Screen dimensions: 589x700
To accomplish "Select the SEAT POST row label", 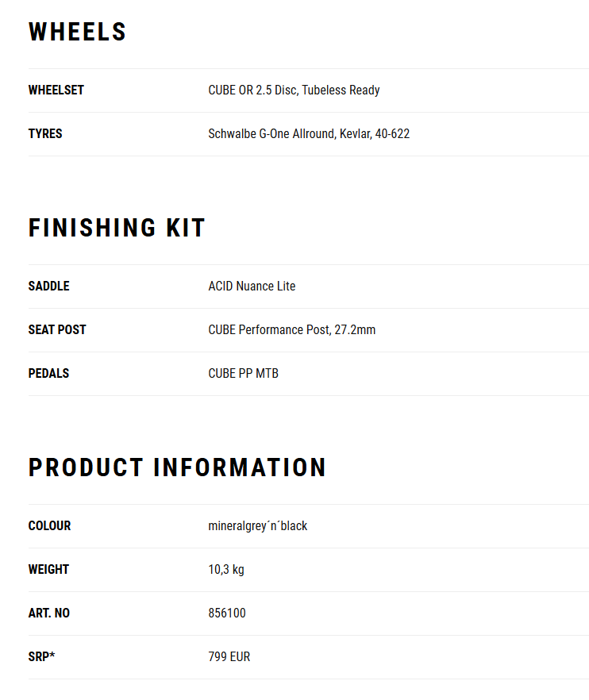I will coord(57,330).
